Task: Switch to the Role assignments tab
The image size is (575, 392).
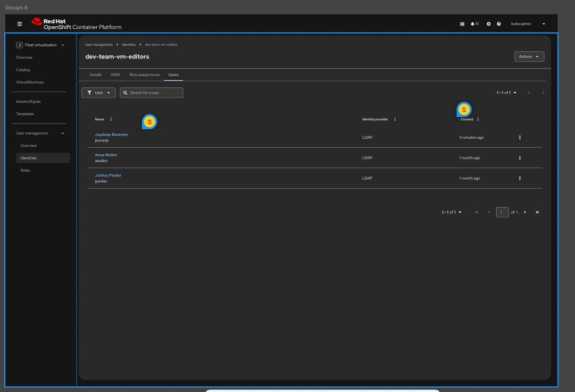Action: [x=144, y=75]
